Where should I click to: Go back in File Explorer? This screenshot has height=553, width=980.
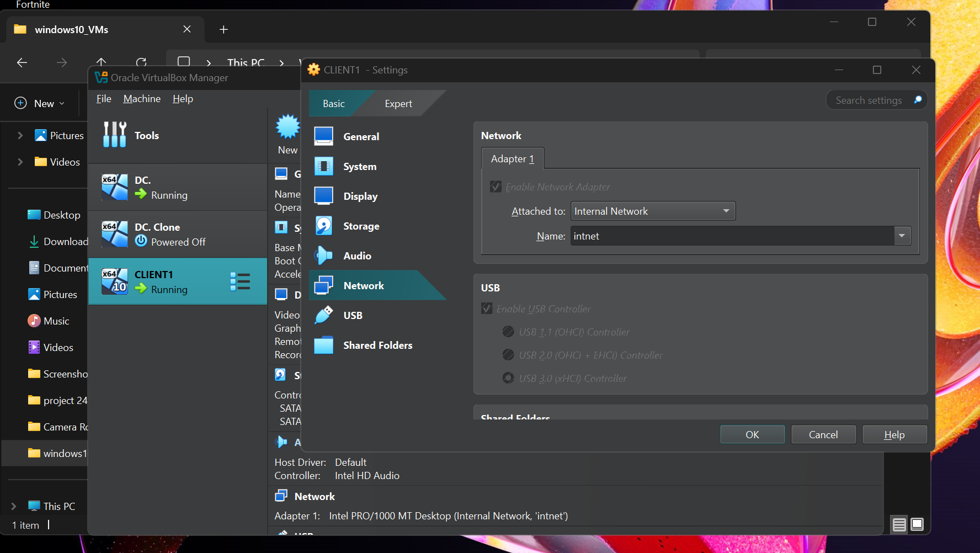22,62
